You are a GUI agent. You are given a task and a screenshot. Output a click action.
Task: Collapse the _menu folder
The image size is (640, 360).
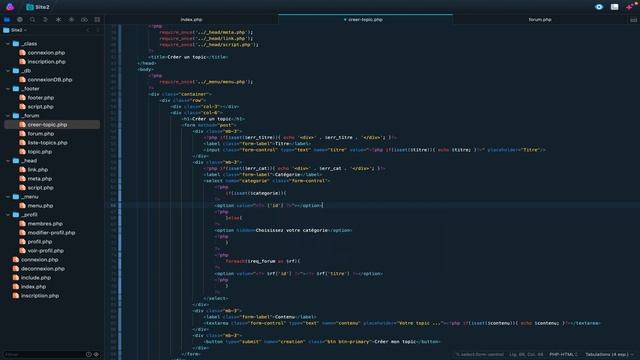[8, 196]
